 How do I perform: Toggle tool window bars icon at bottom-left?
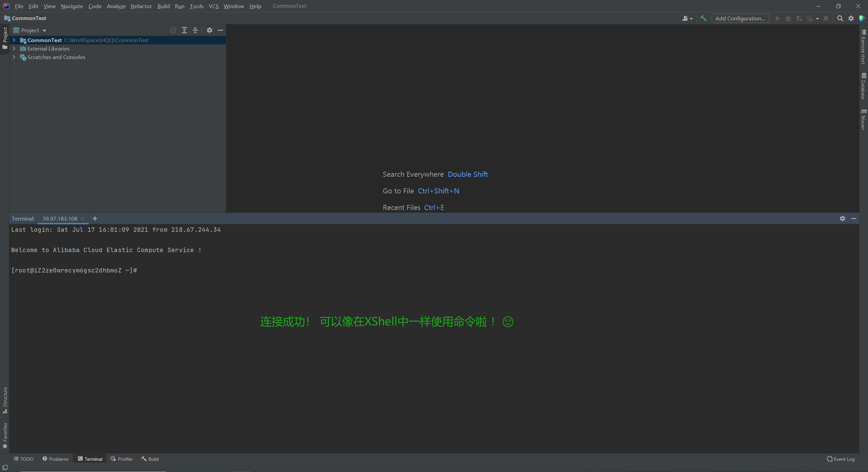[x=5, y=468]
